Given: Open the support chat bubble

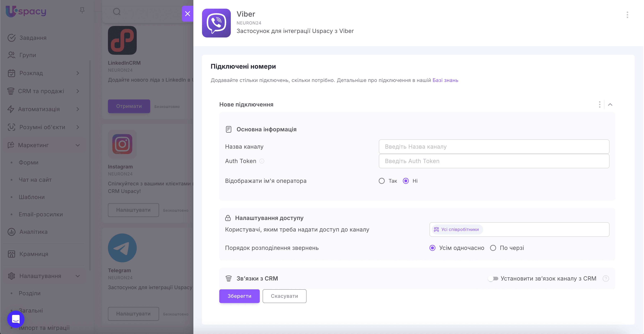Looking at the screenshot, I should pos(15,319).
